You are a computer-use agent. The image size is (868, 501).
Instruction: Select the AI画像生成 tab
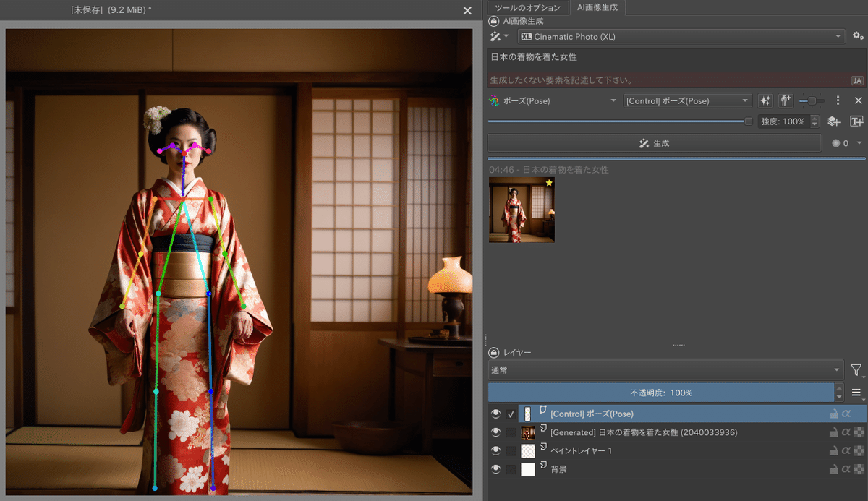pos(596,8)
